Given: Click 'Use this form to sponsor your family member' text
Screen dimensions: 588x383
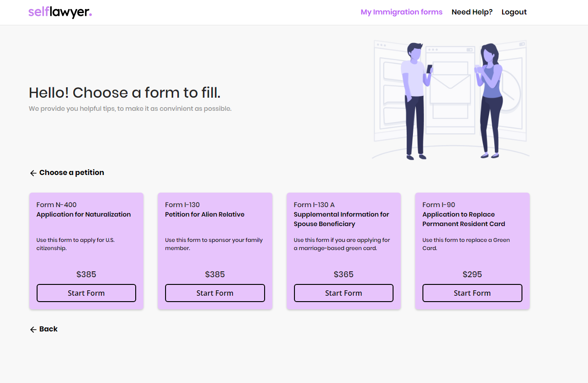Looking at the screenshot, I should [214, 244].
